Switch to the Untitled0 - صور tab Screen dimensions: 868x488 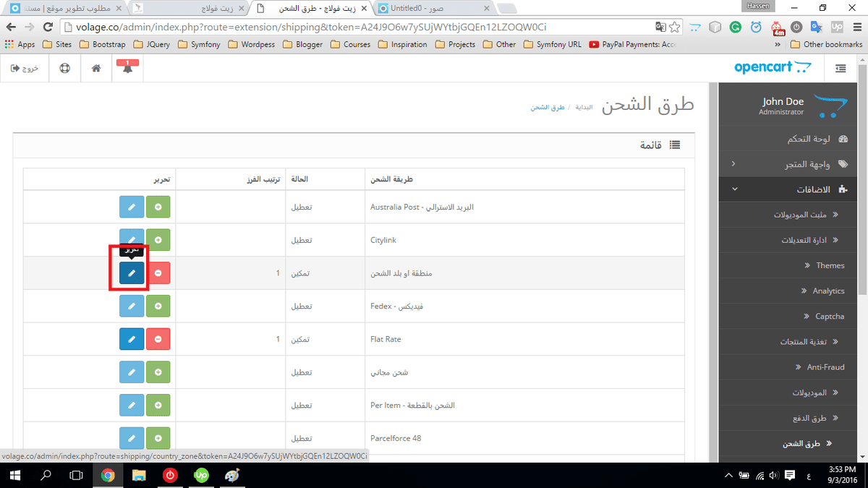click(434, 8)
